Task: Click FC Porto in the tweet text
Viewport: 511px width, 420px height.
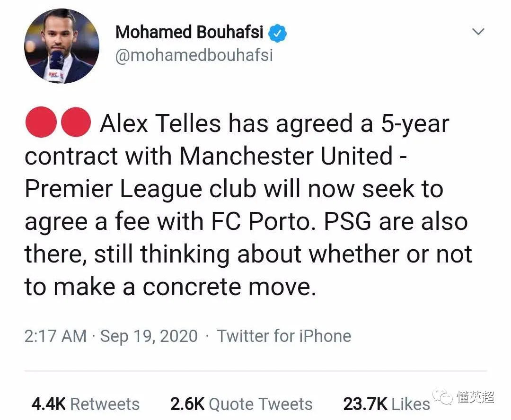Action: point(270,222)
